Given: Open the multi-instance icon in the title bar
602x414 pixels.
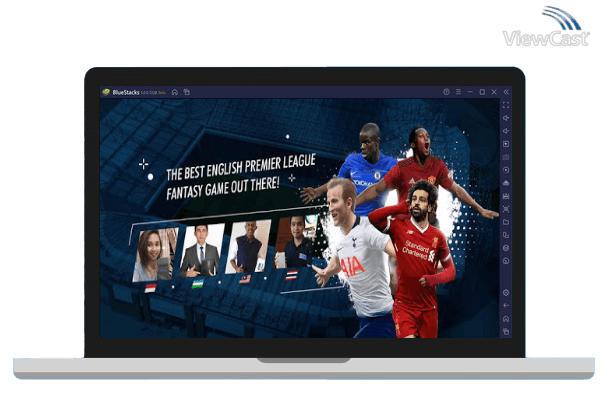Looking at the screenshot, I should (187, 92).
